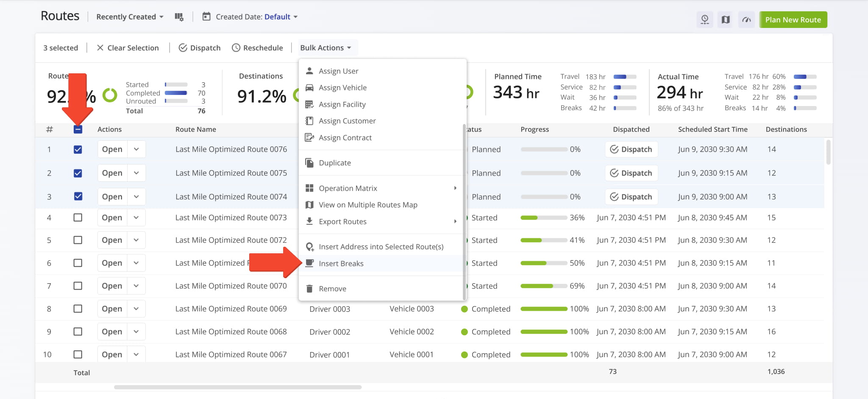Click the progress bar of the 69% route
Image resolution: width=868 pixels, height=399 pixels.
[544, 286]
